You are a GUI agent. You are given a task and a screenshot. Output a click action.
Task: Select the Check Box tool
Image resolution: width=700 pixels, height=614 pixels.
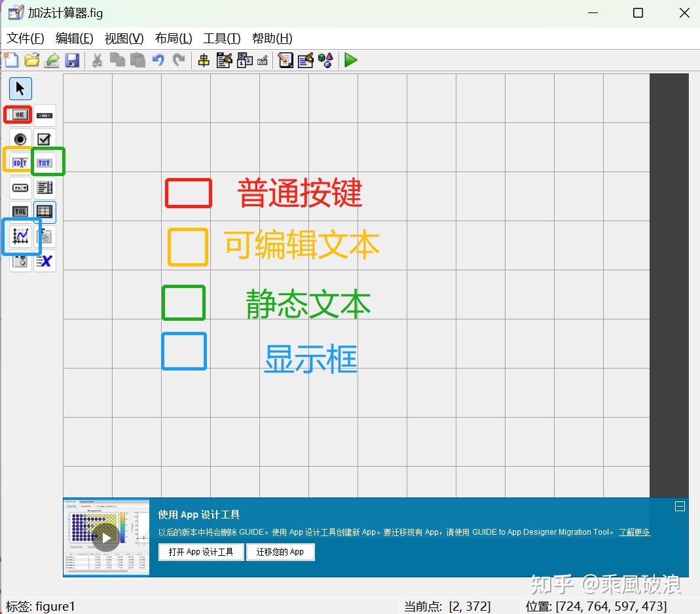pyautogui.click(x=44, y=138)
